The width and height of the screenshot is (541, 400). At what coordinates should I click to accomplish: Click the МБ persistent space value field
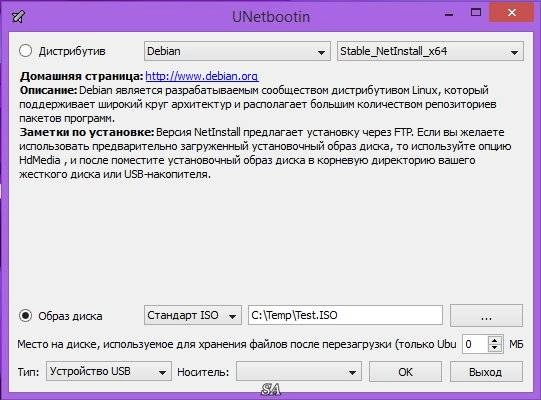475,344
